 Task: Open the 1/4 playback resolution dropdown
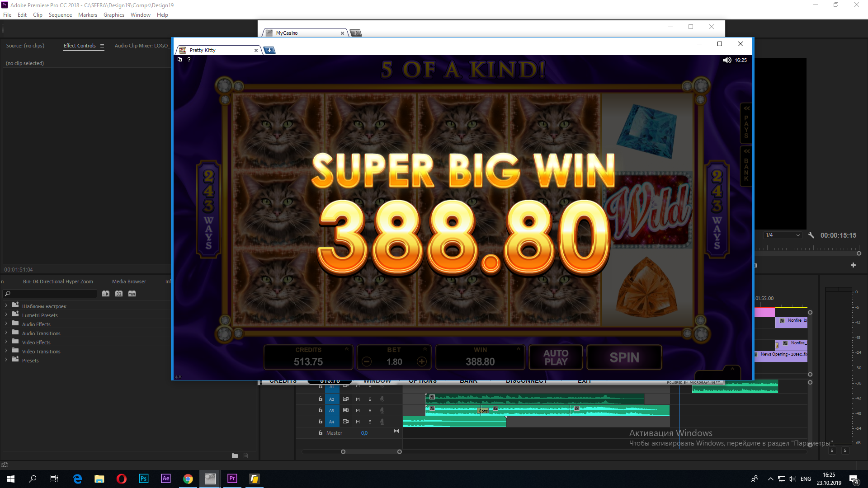coord(783,235)
